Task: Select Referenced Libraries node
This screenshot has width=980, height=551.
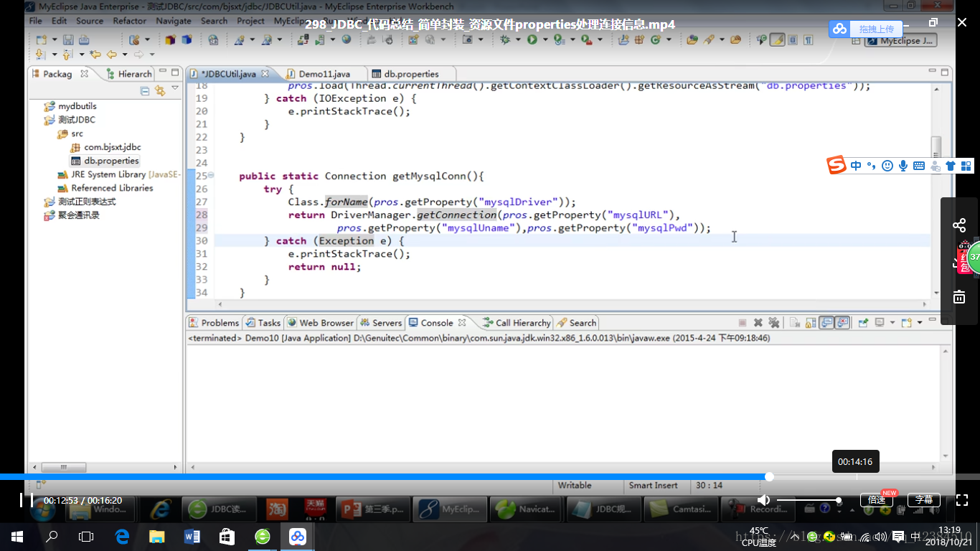Action: tap(105, 188)
